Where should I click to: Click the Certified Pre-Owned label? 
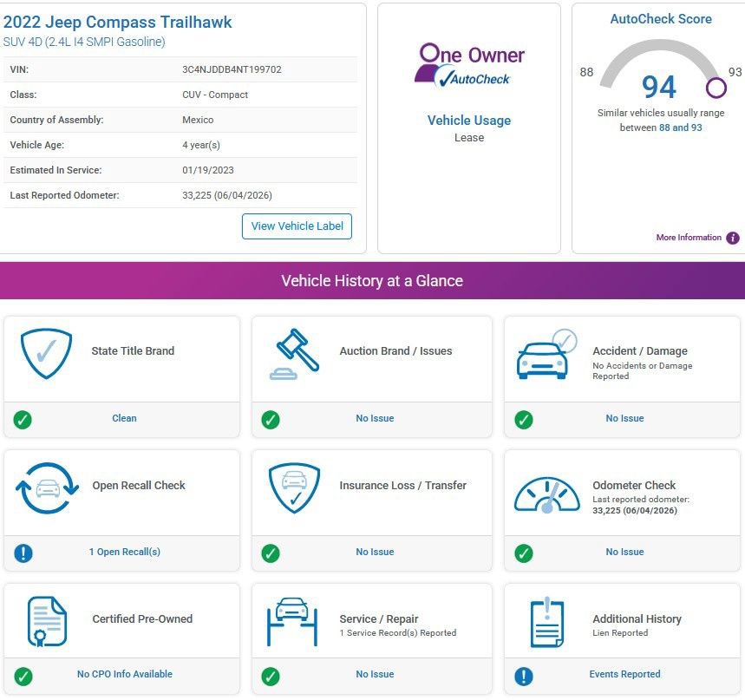142,618
